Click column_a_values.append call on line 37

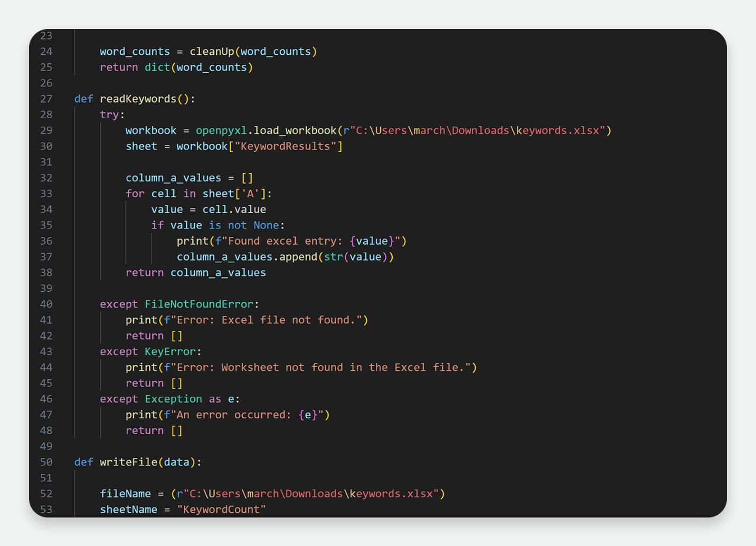pyautogui.click(x=285, y=257)
